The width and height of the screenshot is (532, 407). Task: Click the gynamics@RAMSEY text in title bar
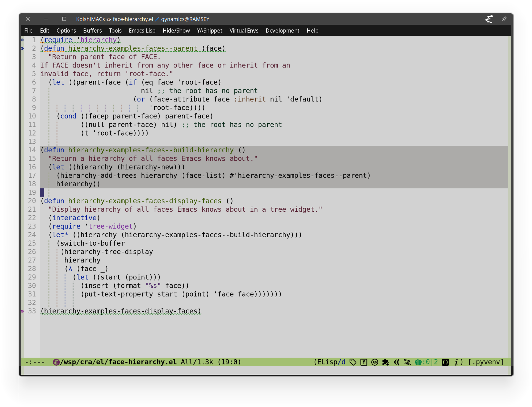pos(185,19)
